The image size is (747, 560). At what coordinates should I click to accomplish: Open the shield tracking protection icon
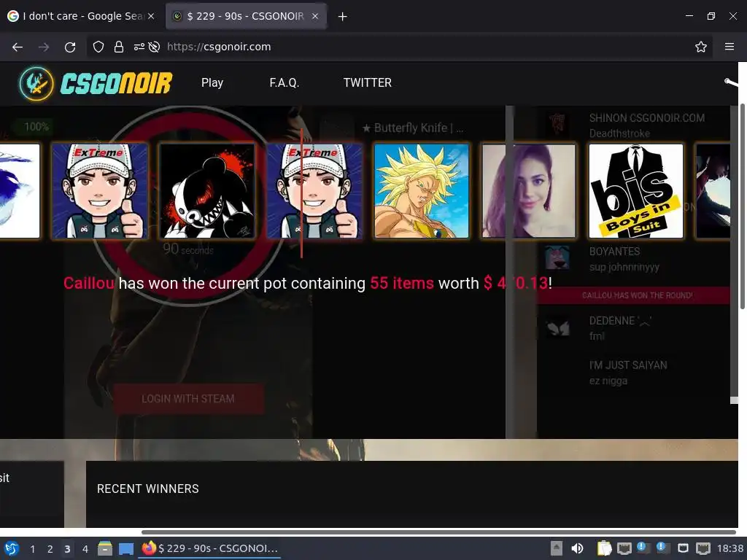click(x=98, y=47)
